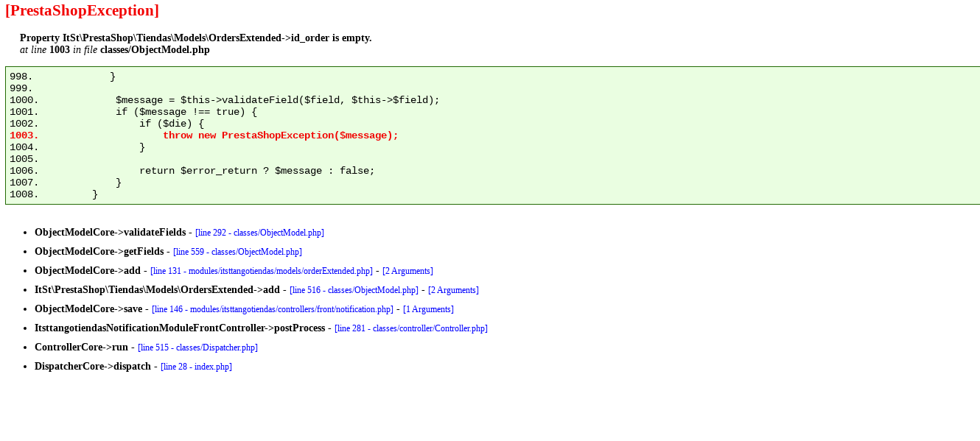Open the line 292 classes/ObjectModel.php link

(259, 233)
